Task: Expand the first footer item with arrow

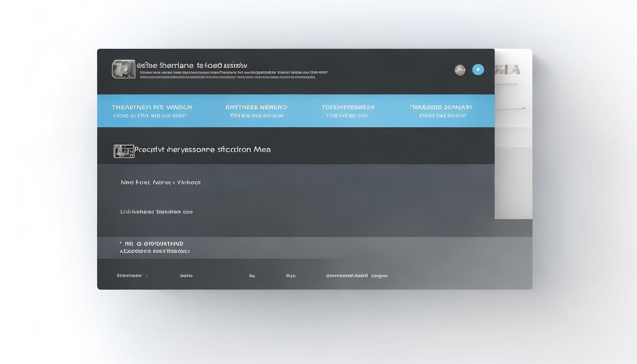Action: coord(132,275)
